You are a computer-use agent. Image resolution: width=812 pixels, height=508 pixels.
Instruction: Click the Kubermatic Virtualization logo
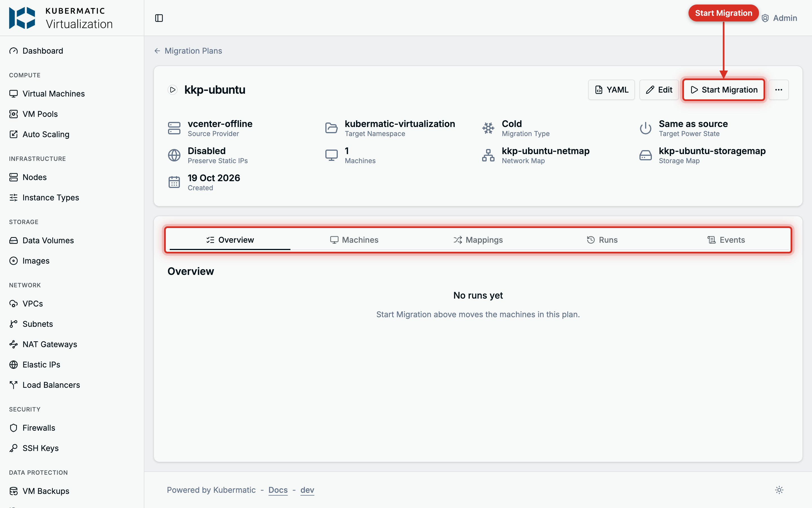(x=61, y=18)
